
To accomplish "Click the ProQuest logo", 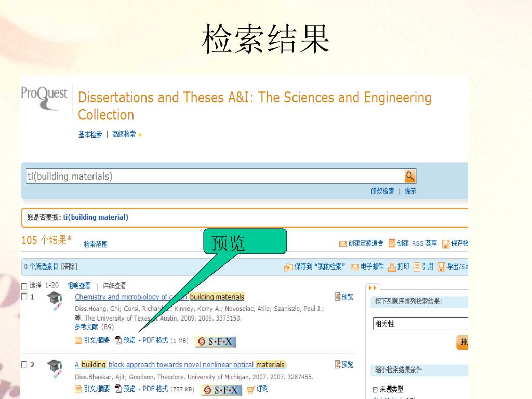I will 44,98.
